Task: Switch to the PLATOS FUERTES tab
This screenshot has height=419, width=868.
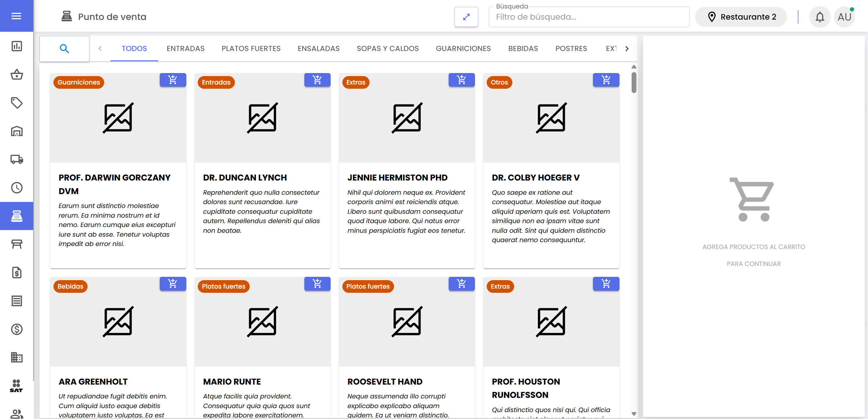Action: pyautogui.click(x=251, y=49)
